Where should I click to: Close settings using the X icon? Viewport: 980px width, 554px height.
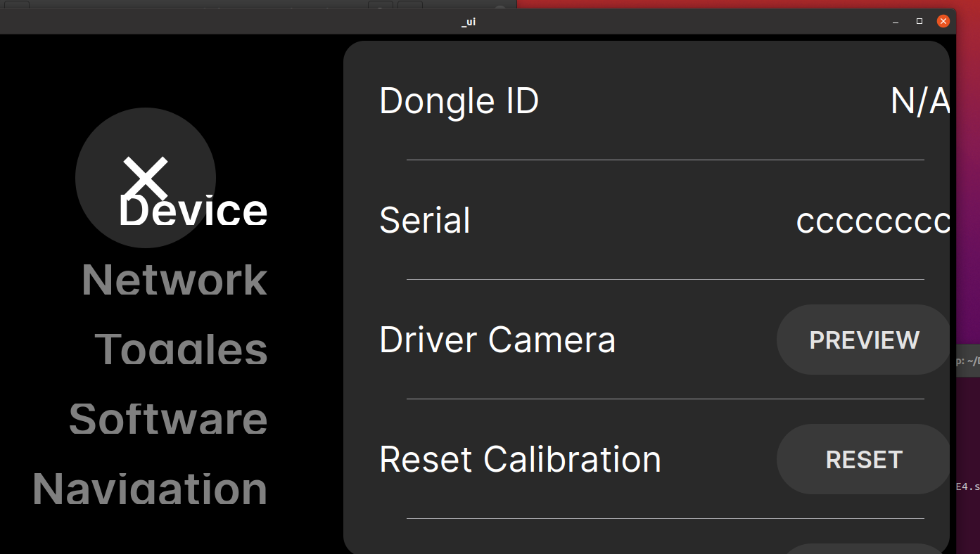(x=145, y=178)
